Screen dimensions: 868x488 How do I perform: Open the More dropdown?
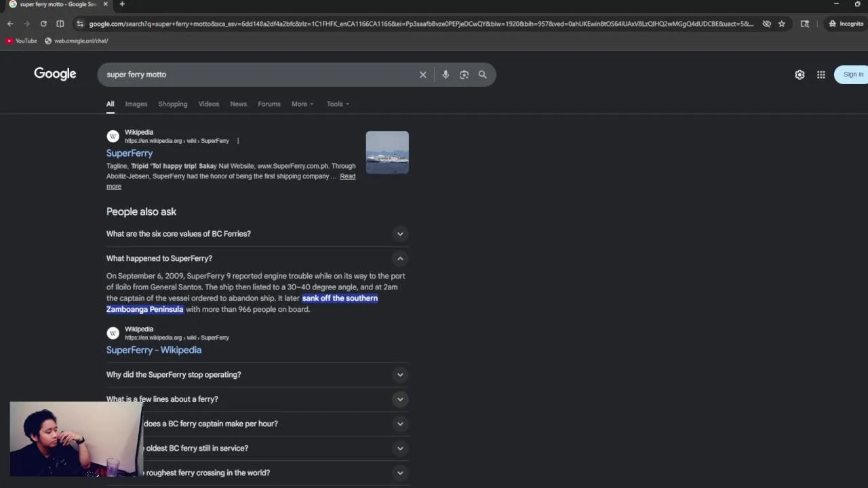coord(302,104)
